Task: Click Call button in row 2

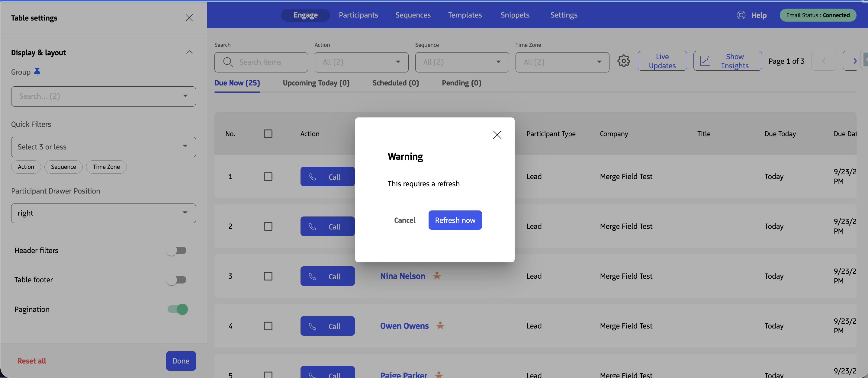Action: [327, 226]
